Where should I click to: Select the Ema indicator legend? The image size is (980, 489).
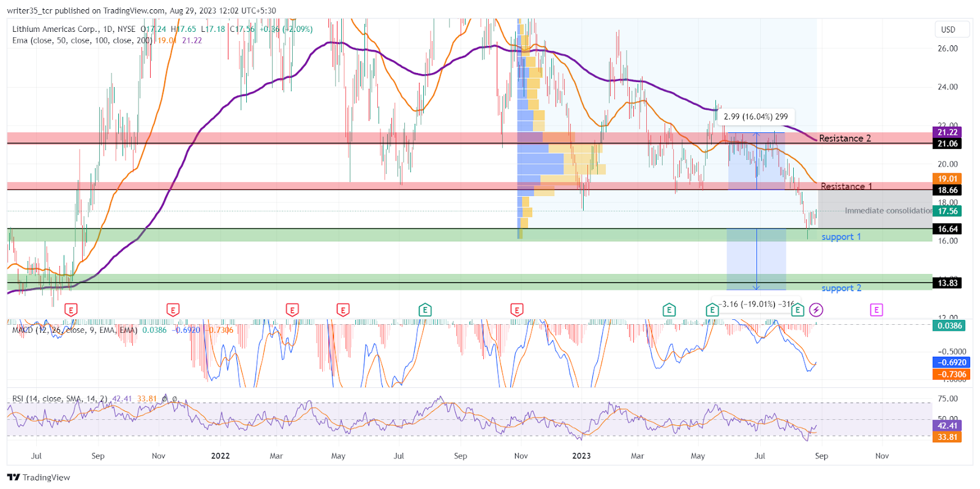(82, 40)
